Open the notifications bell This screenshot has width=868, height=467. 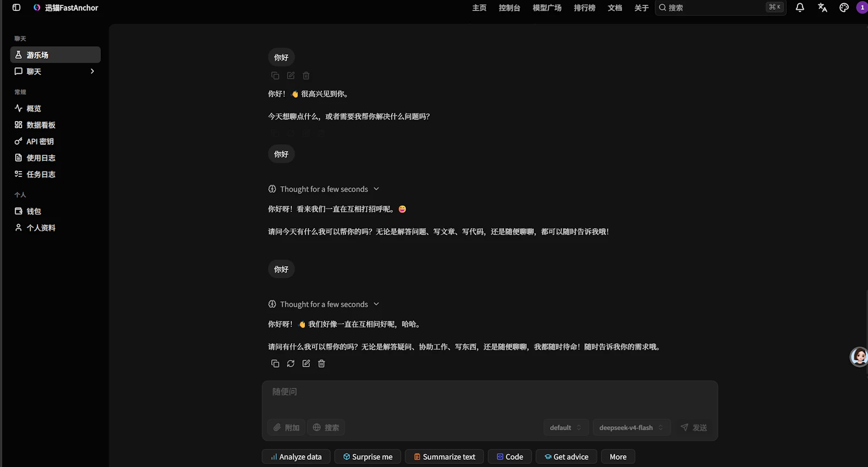pos(800,8)
